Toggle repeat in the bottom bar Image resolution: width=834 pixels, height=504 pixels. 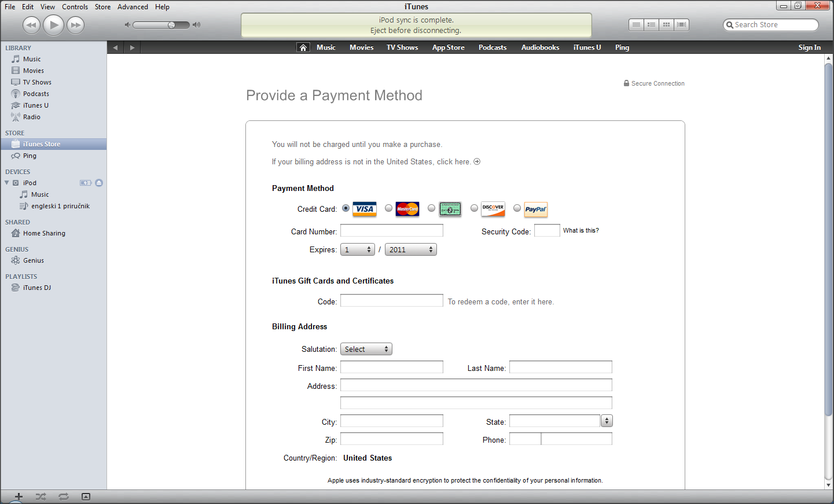point(64,496)
